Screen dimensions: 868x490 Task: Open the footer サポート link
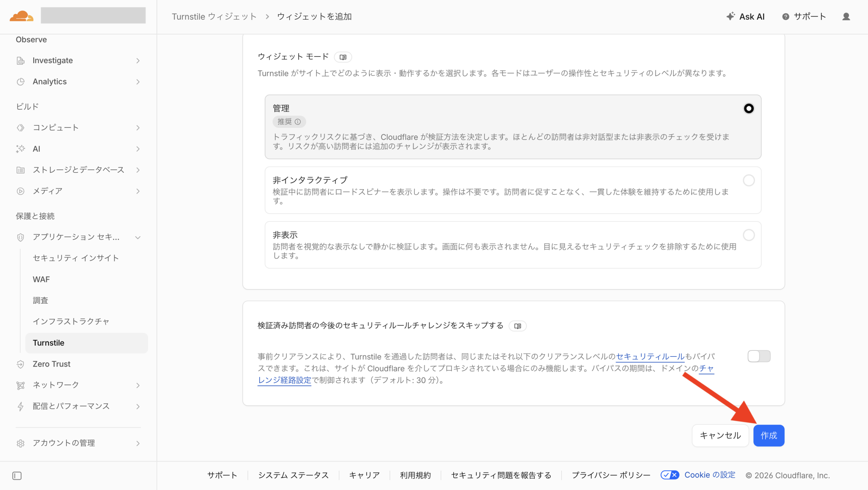[x=222, y=475]
